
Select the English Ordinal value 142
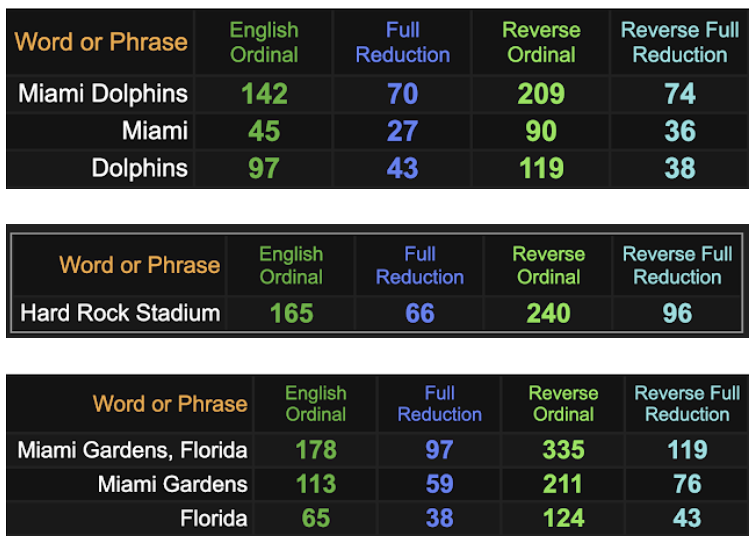pyautogui.click(x=264, y=94)
